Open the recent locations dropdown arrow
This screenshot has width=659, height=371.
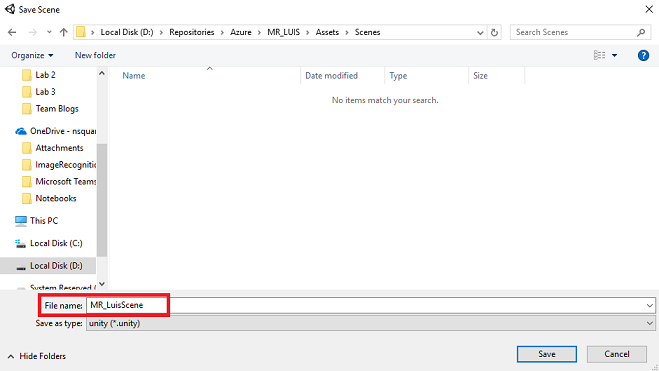[x=49, y=32]
